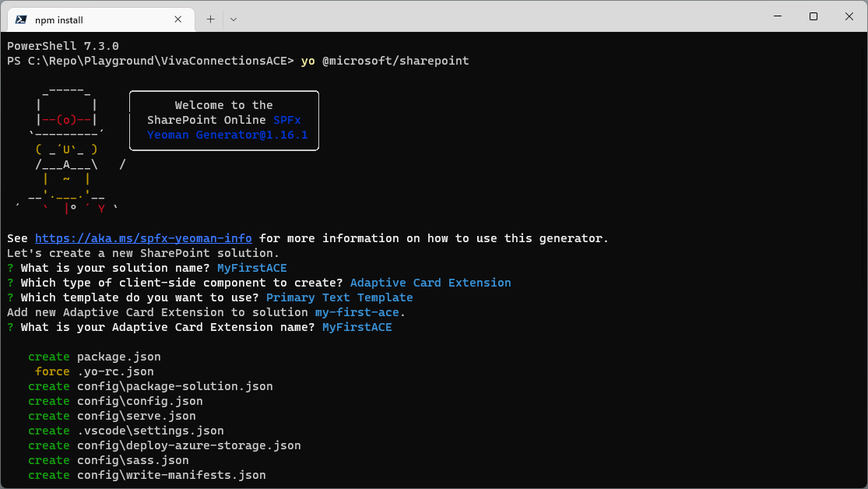Click '.yo-rc.json' file name
The height and width of the screenshot is (489, 868).
(x=115, y=371)
